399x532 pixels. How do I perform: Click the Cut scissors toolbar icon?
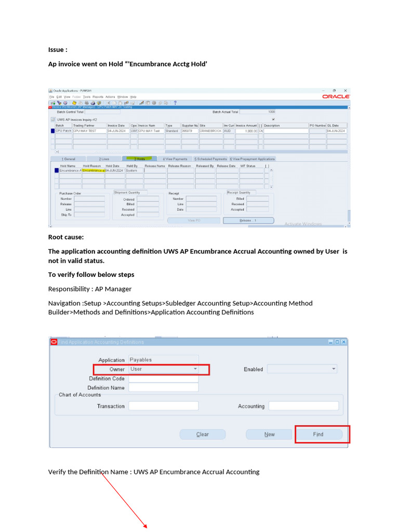click(108, 103)
